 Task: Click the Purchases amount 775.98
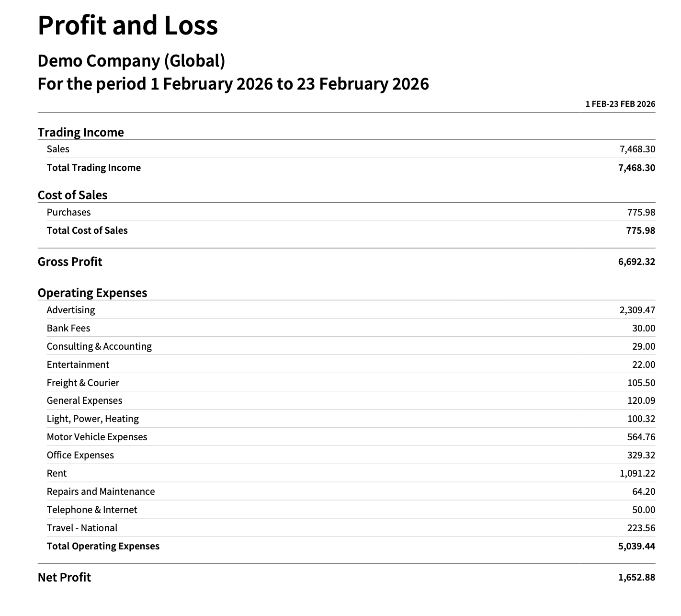click(641, 212)
